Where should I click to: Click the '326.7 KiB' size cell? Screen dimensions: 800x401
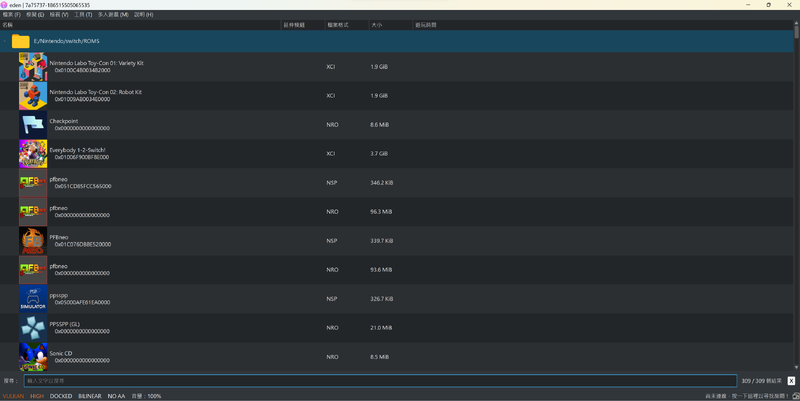[382, 299]
